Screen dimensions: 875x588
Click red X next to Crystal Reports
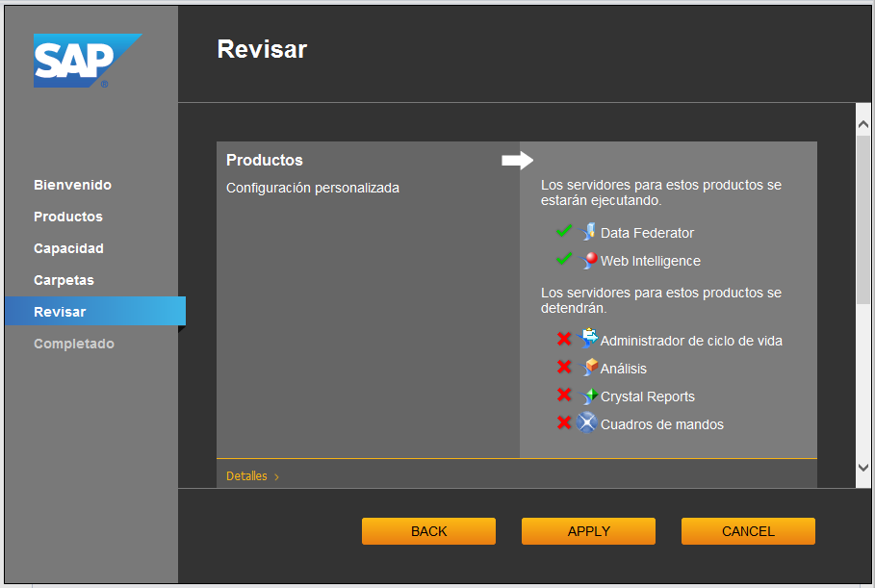click(x=564, y=396)
